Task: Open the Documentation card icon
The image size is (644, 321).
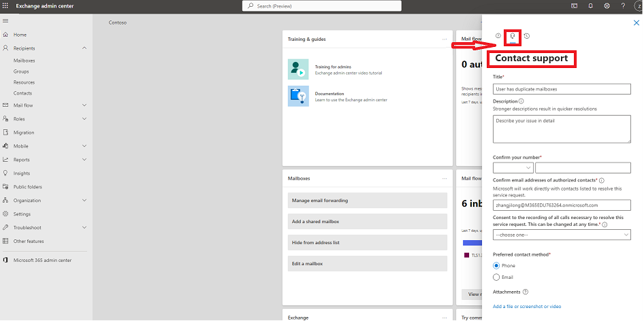Action: tap(298, 96)
